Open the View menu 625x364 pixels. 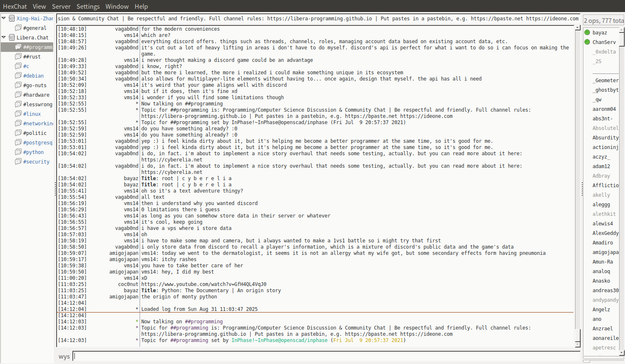tap(39, 6)
